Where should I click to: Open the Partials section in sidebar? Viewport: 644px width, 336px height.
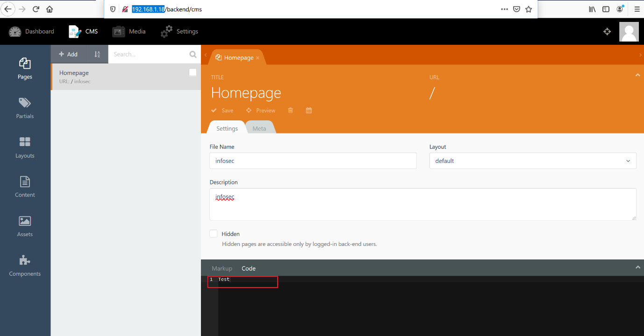tap(25, 108)
